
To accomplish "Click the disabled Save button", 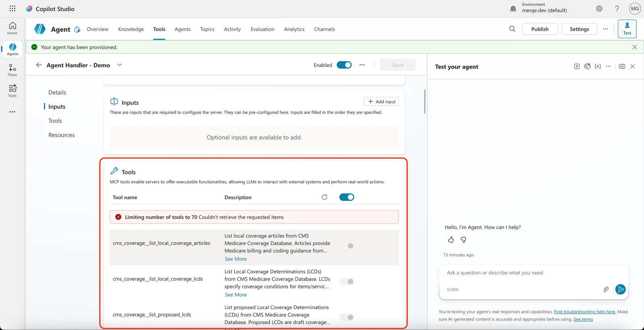I will [398, 65].
